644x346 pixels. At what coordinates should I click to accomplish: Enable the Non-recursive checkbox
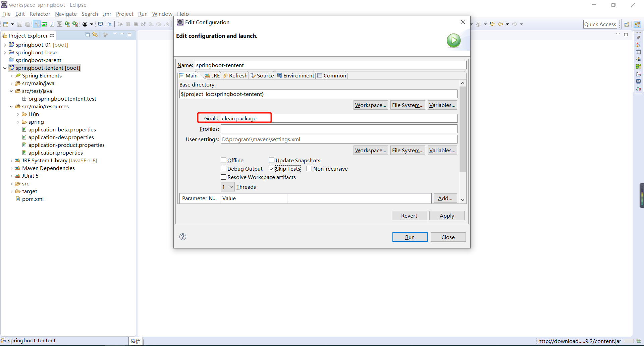(x=309, y=169)
